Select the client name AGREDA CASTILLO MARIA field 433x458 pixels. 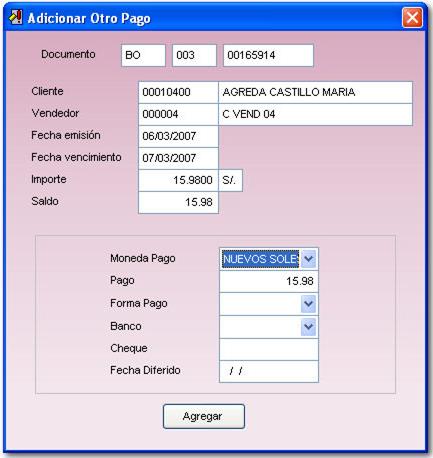(315, 92)
